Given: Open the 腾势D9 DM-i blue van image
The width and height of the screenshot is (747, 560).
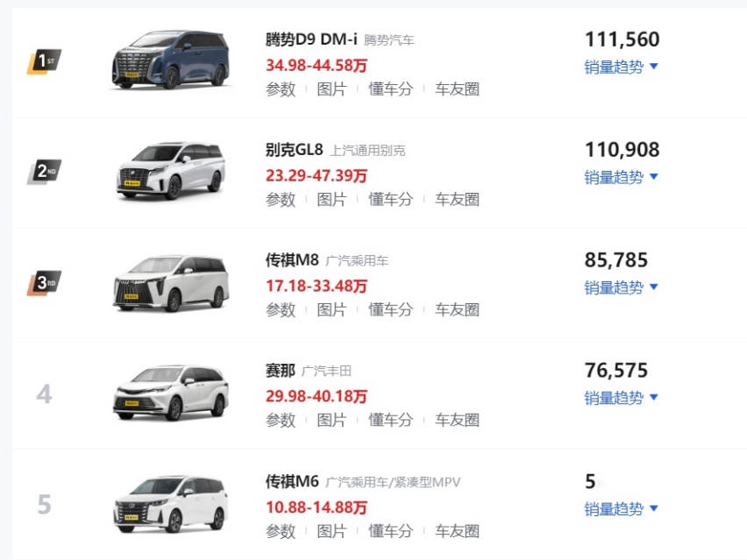Looking at the screenshot, I should tap(171, 60).
